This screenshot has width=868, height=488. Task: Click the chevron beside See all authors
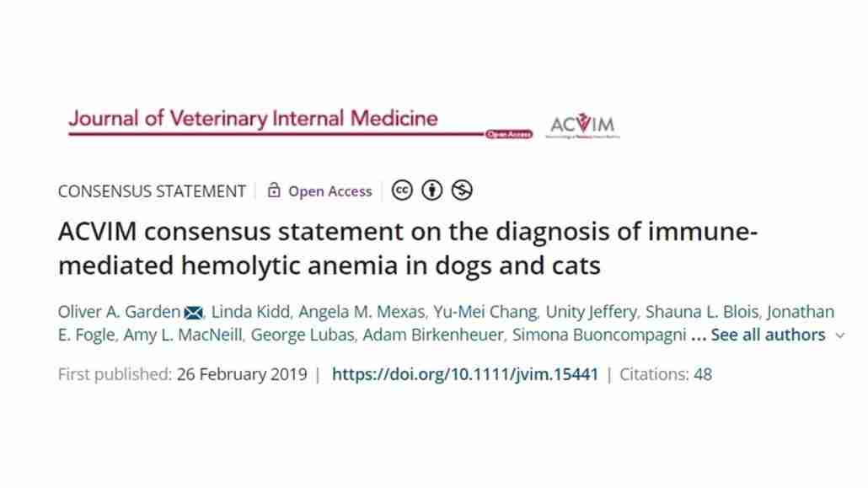point(840,335)
